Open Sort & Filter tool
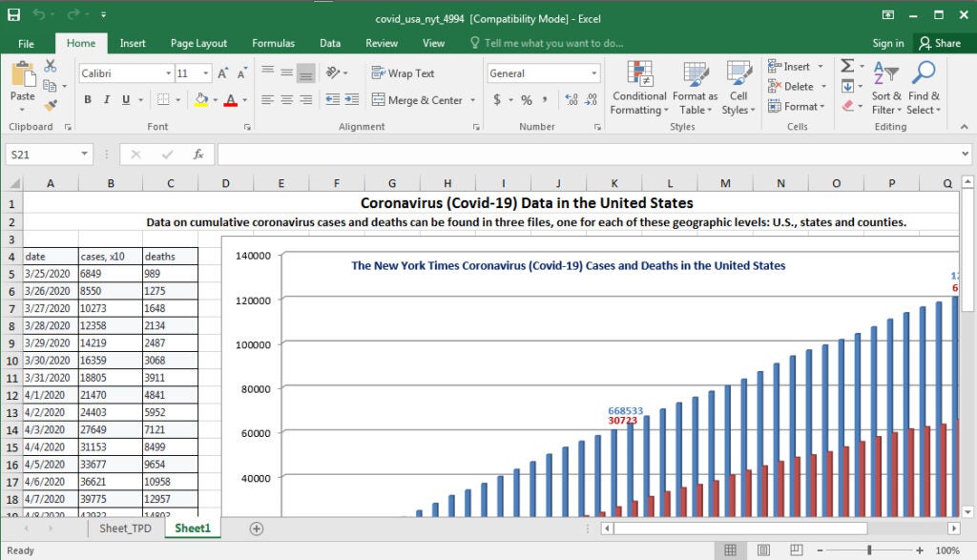 coord(885,88)
